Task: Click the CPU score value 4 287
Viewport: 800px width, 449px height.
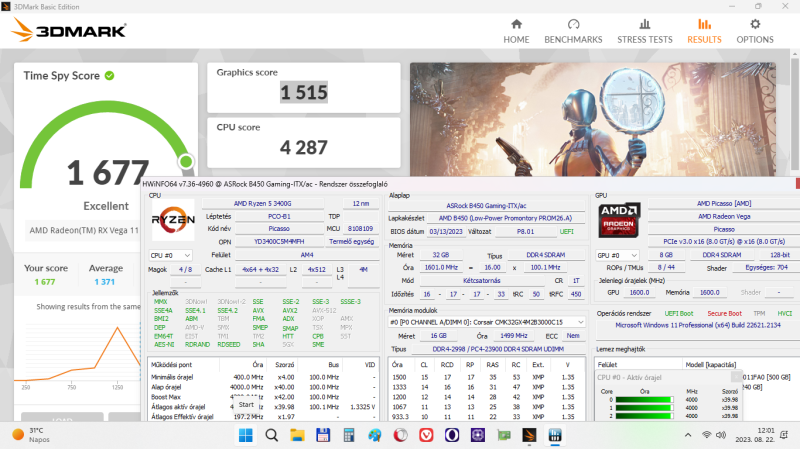Action: tap(304, 147)
